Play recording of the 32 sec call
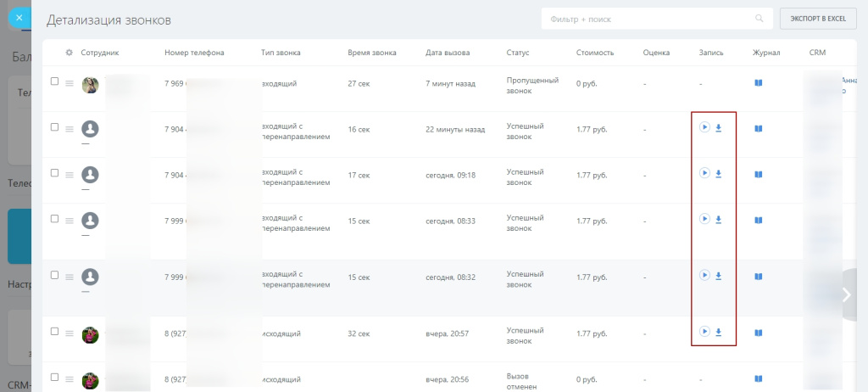Image resolution: width=868 pixels, height=392 pixels. 704,331
